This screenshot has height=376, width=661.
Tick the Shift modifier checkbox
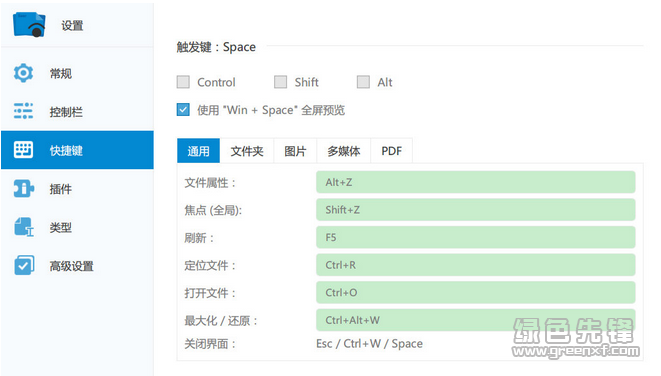pos(280,82)
